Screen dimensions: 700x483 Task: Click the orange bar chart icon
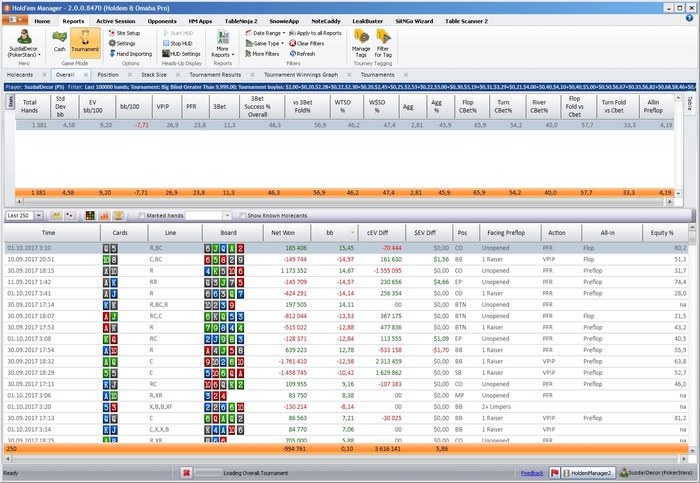coord(104,216)
